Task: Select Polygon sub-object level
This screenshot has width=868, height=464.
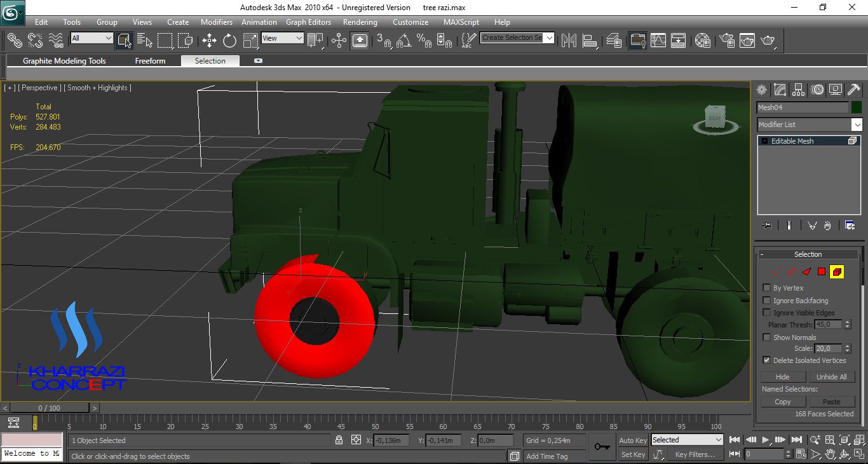Action: coord(821,271)
